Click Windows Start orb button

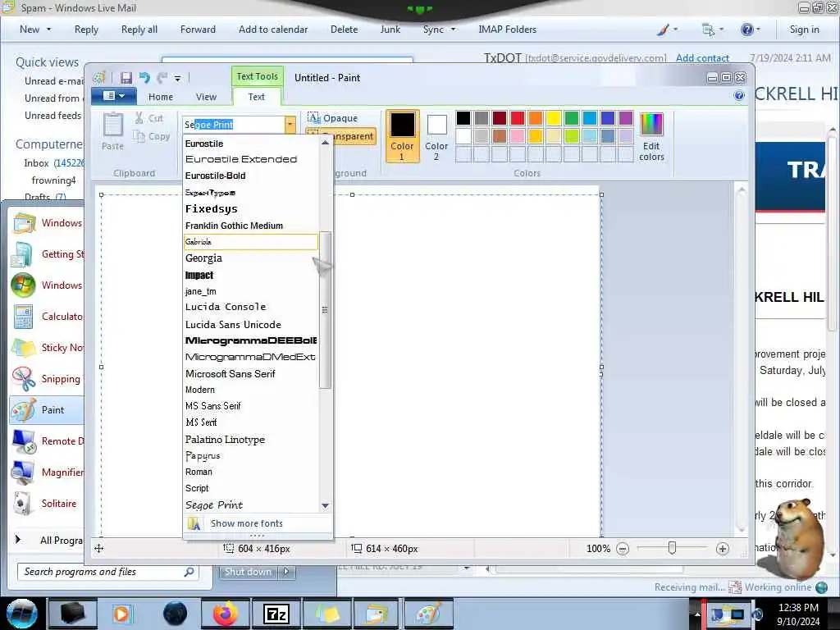click(21, 614)
